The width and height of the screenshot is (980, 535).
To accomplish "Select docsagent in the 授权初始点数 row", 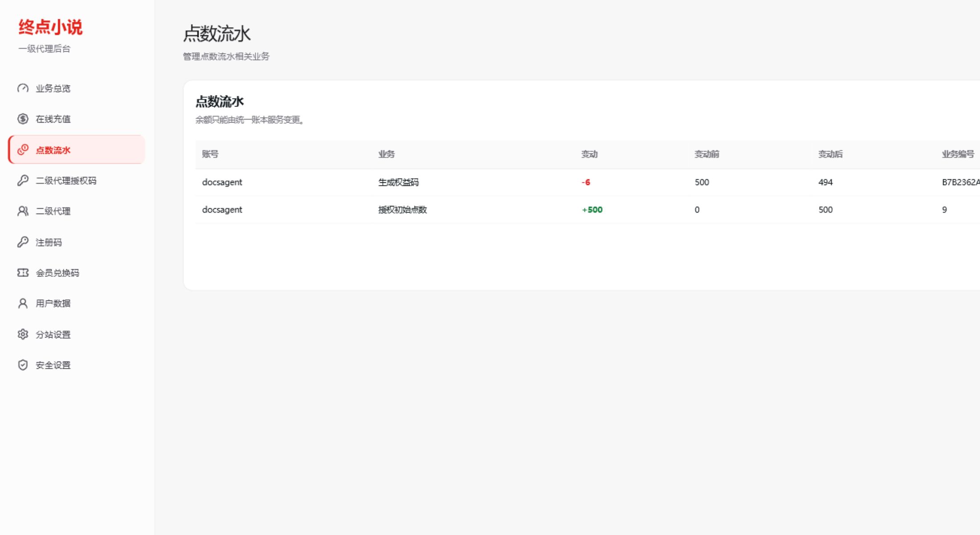I will coord(222,210).
